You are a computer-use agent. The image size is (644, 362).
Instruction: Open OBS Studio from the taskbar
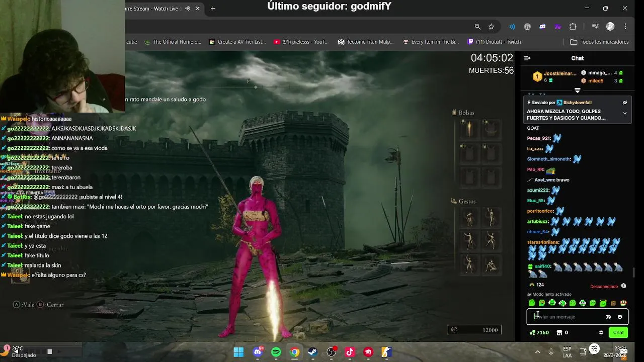[x=332, y=352]
